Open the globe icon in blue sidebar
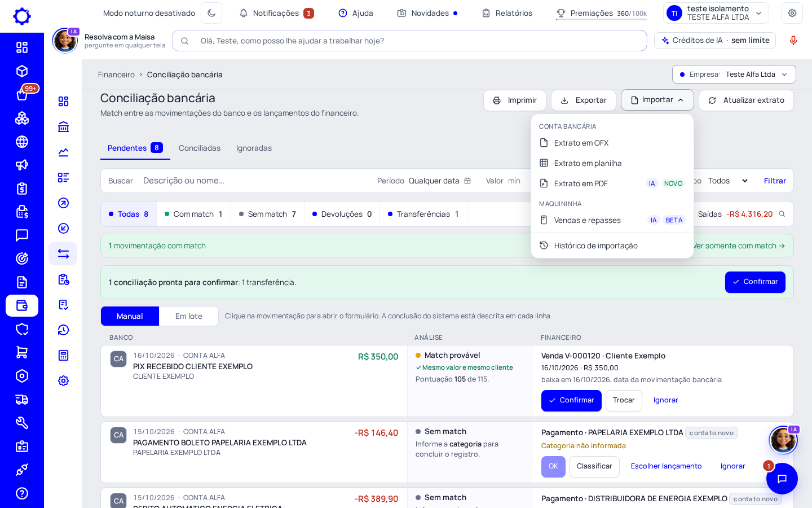 point(22,142)
